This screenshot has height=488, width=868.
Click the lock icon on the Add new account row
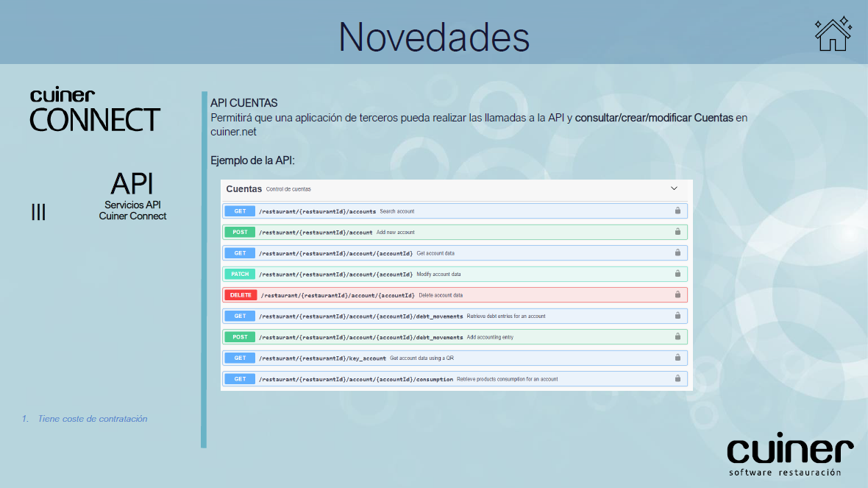tap(677, 232)
